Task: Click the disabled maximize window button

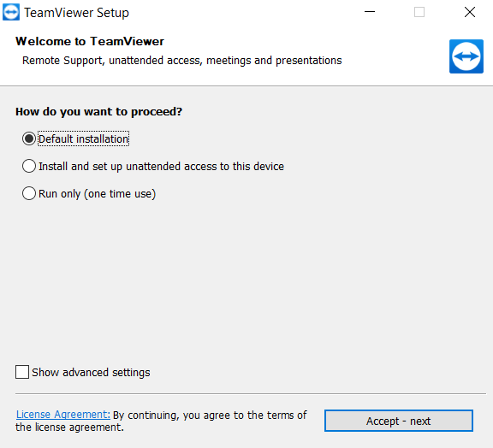Action: [x=419, y=12]
